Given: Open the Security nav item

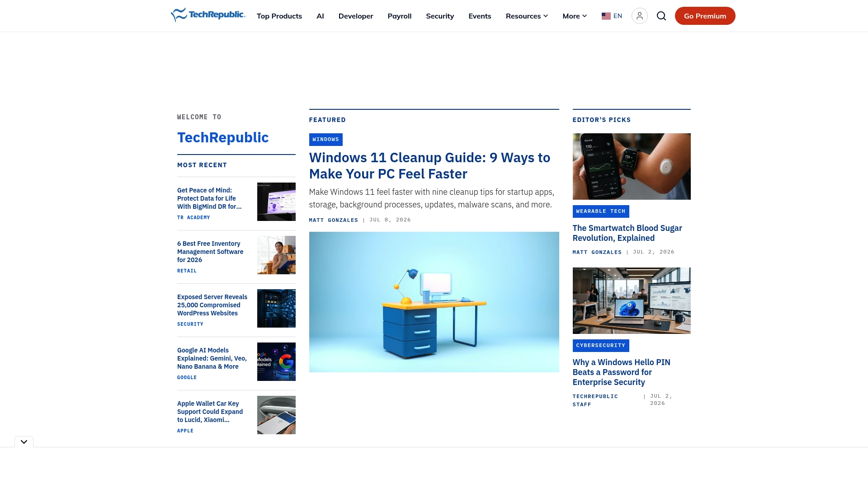Looking at the screenshot, I should point(440,16).
